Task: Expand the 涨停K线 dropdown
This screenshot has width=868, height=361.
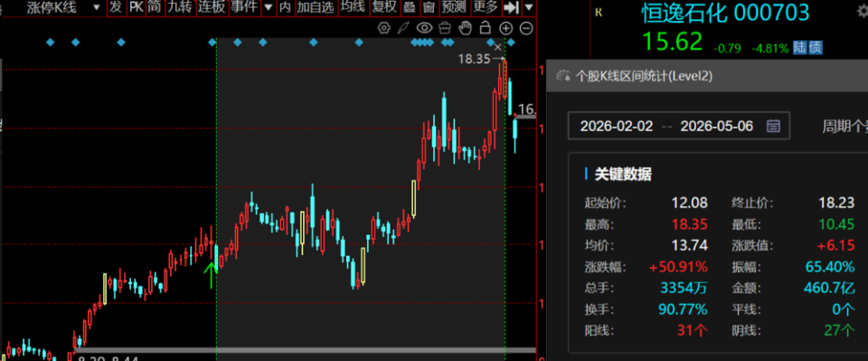Action: [97, 8]
